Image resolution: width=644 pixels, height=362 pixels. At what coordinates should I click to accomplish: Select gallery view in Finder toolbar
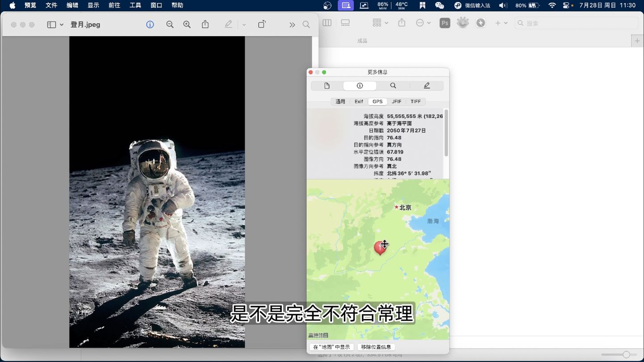(x=345, y=23)
